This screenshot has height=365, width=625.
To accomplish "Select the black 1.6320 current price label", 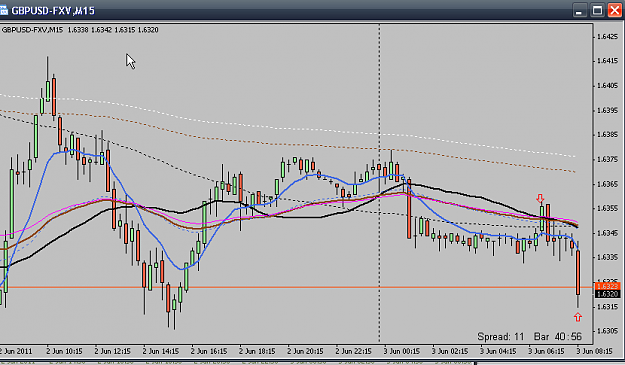I will click(607, 294).
